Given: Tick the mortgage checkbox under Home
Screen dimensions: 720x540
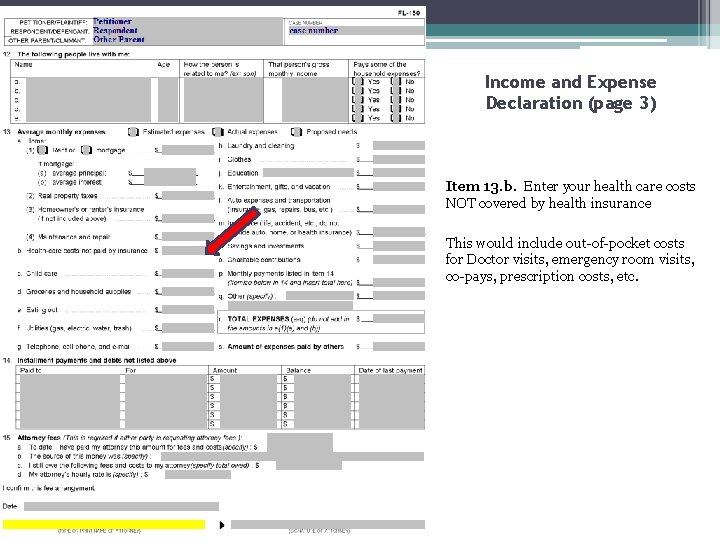Looking at the screenshot, I should click(x=86, y=150).
